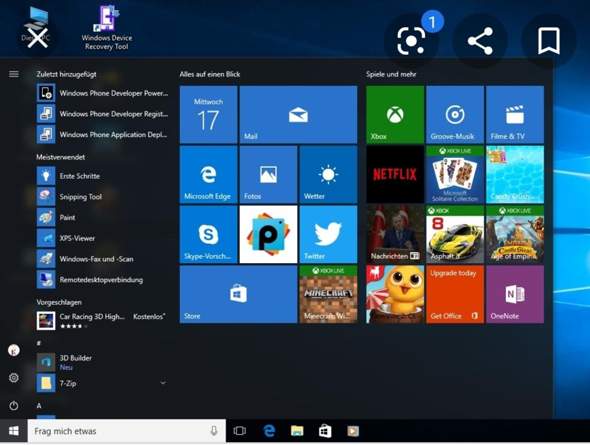Open the Store tile in Start menu

click(x=239, y=294)
